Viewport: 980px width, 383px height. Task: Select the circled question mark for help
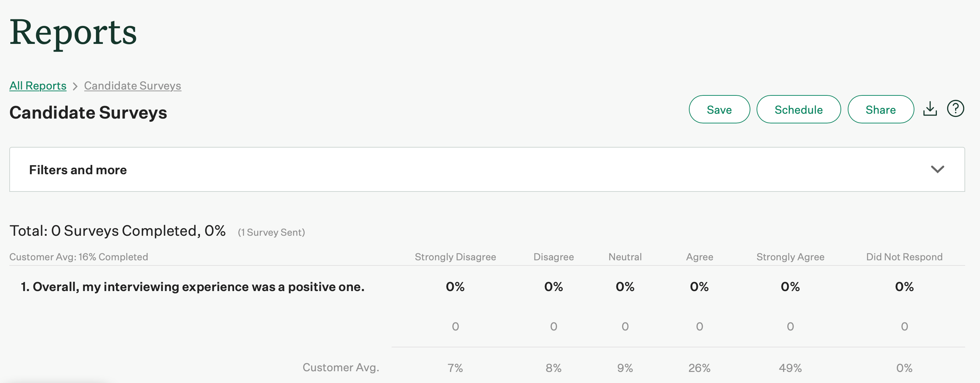(955, 109)
